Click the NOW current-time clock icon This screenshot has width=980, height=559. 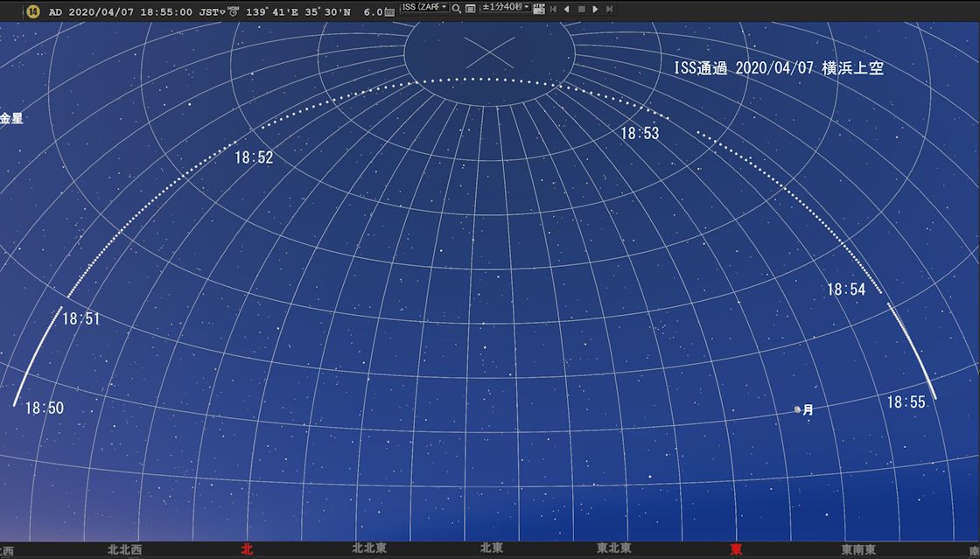pos(234,11)
